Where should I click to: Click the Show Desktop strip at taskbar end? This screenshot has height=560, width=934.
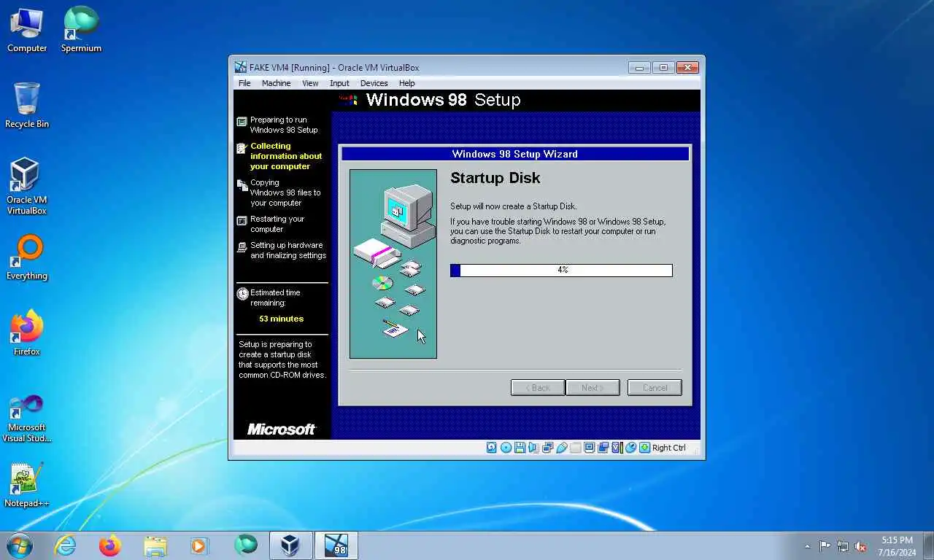tap(928, 545)
